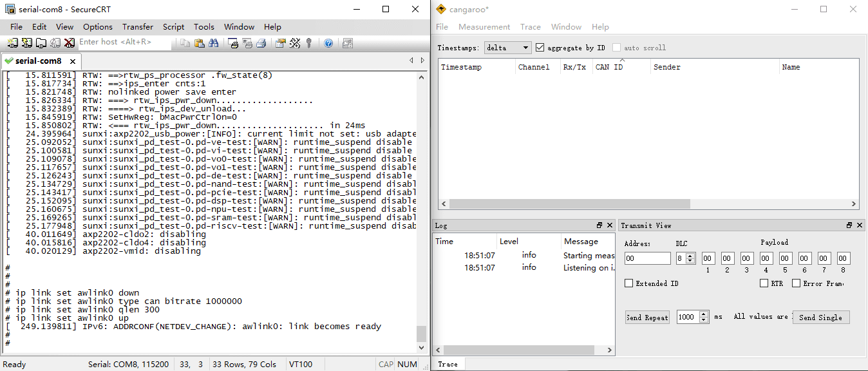Open Quick Connect in SecureCRT toolbar
Screen dimensions: 868x371
pos(26,43)
